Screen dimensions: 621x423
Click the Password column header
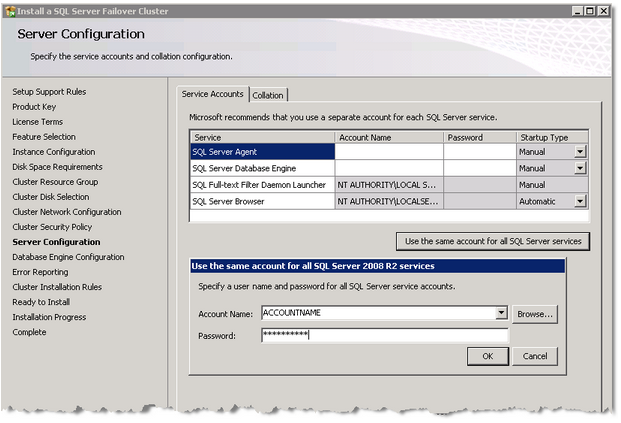click(x=480, y=137)
